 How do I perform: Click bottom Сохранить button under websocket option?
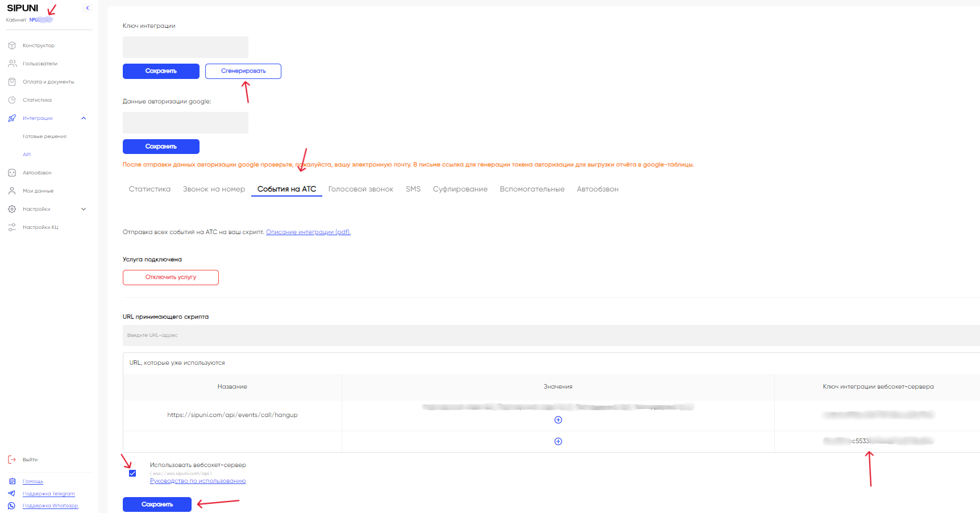click(157, 504)
